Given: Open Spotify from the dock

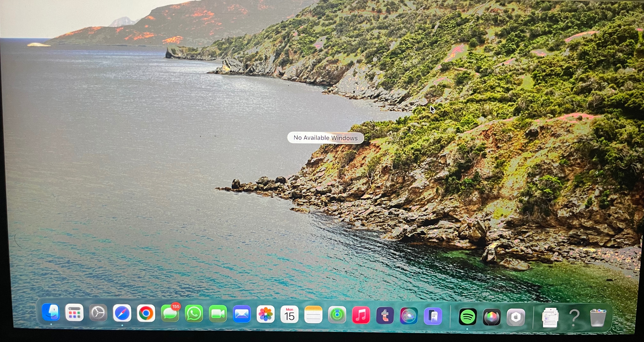Looking at the screenshot, I should (468, 317).
